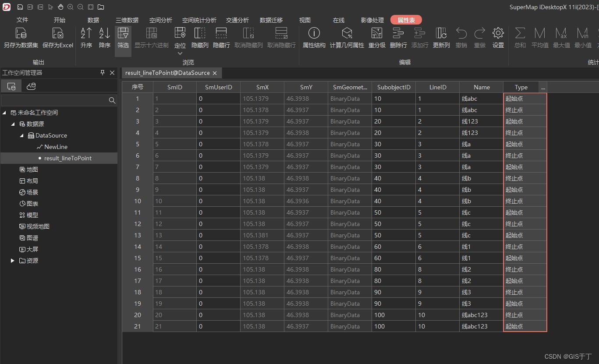Collapse the 未命名工作空间 tree node

4,113
